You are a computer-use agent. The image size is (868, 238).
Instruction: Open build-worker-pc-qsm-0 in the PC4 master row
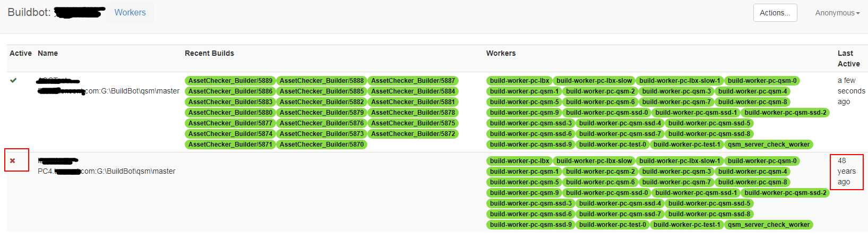pyautogui.click(x=762, y=161)
